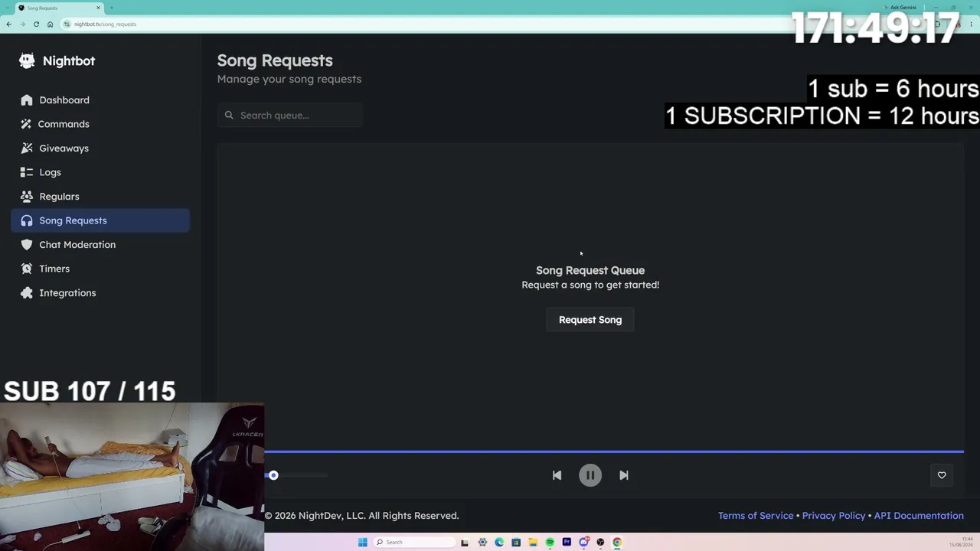980x551 pixels.
Task: Seek on the blue song progress bar
Action: point(614,452)
